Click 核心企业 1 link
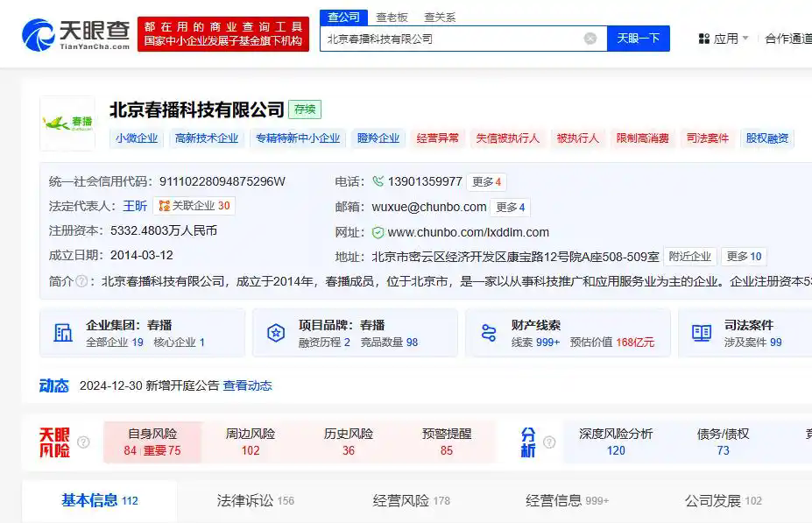The image size is (812, 523). click(180, 343)
